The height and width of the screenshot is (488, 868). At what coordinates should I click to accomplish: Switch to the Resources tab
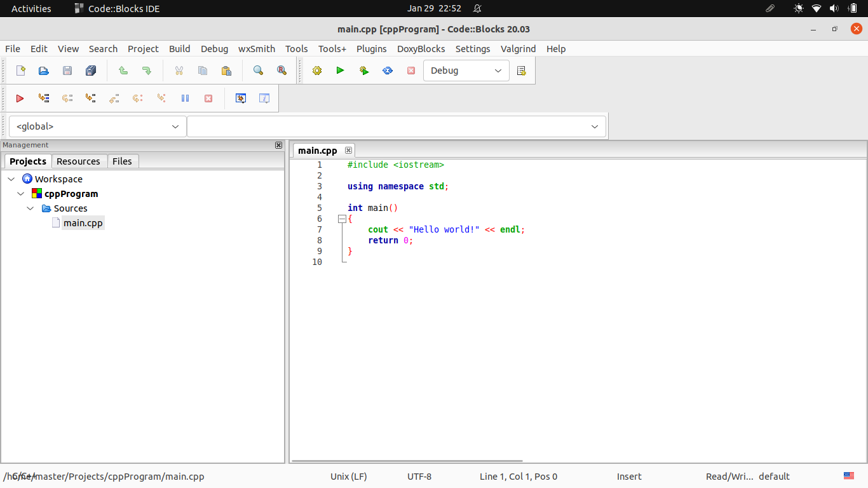click(78, 161)
